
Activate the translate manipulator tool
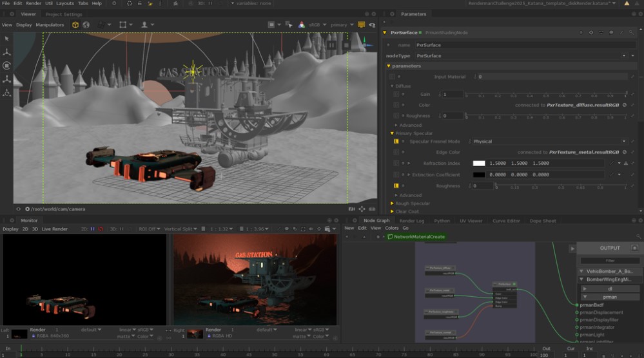pyautogui.click(x=6, y=52)
